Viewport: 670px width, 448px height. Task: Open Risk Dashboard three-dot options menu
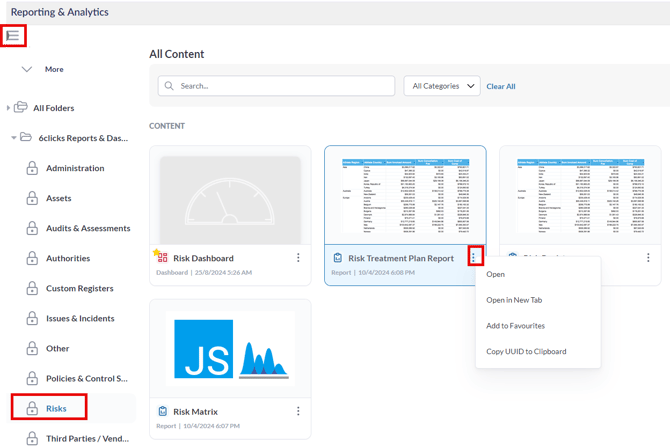coord(298,257)
